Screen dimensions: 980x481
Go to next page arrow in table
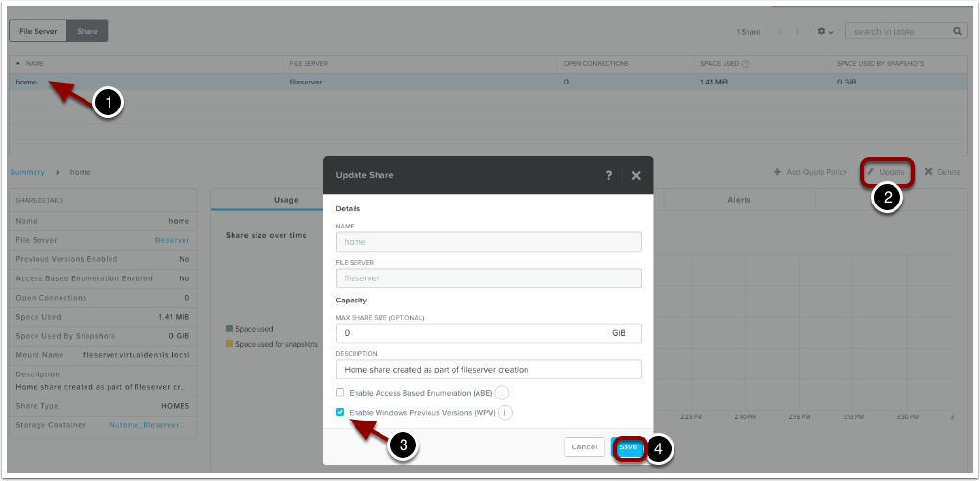coord(797,32)
